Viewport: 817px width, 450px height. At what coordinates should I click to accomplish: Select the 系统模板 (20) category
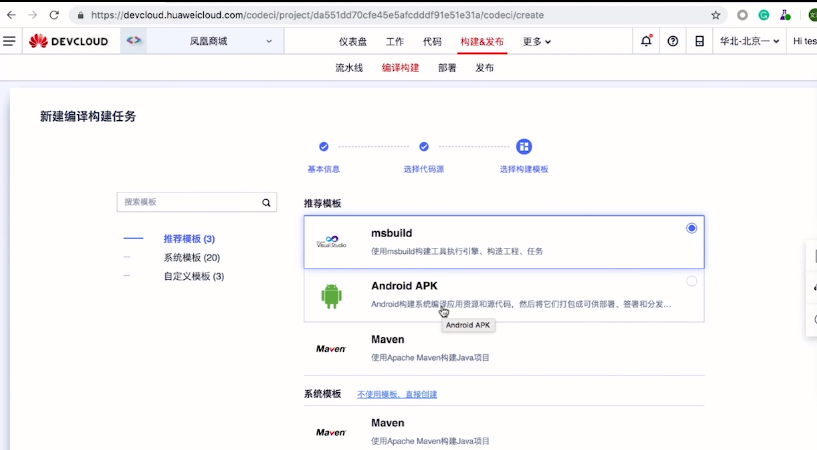point(192,258)
